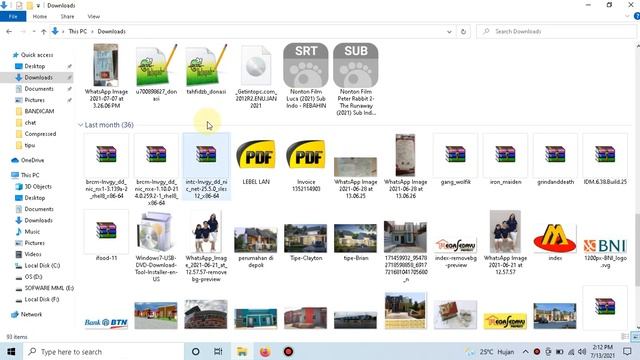
Task: Select the iron_maiden archive
Action: [x=505, y=159]
